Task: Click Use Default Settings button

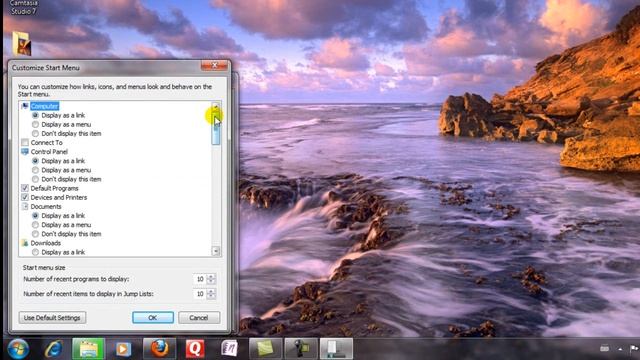Action: pyautogui.click(x=52, y=318)
